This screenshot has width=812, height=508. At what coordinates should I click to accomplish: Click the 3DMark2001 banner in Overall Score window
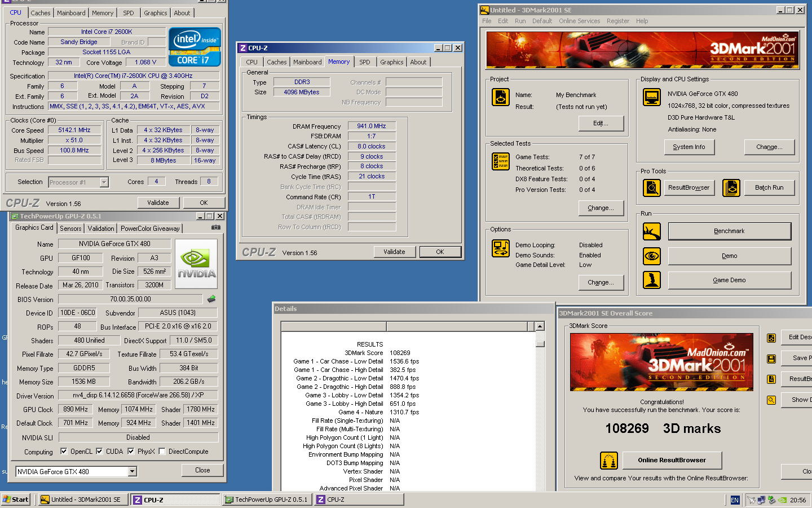click(661, 362)
